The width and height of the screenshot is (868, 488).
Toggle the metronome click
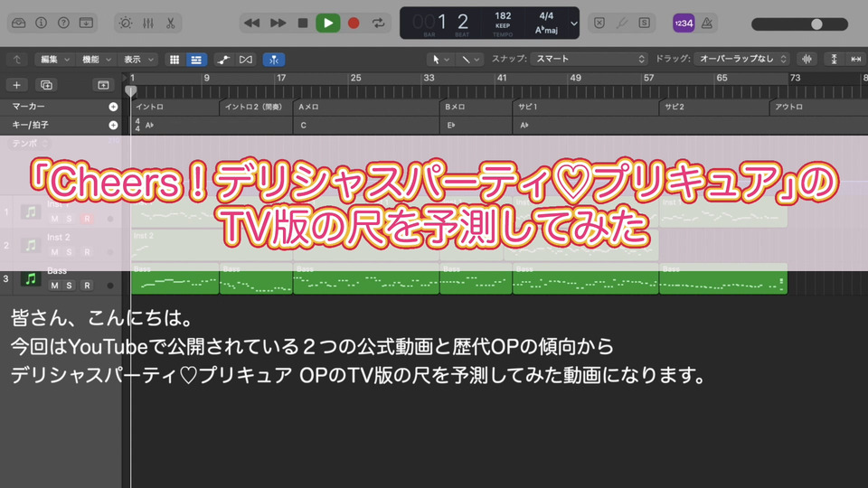(x=707, y=23)
